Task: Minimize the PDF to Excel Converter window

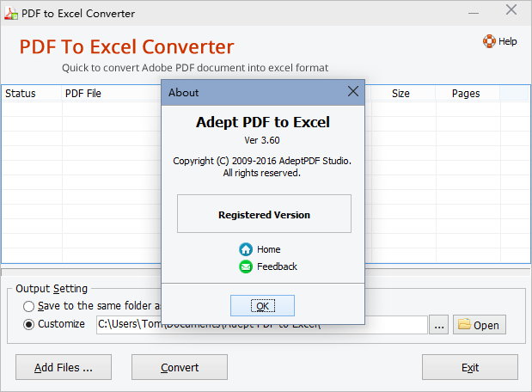Action: [x=474, y=13]
